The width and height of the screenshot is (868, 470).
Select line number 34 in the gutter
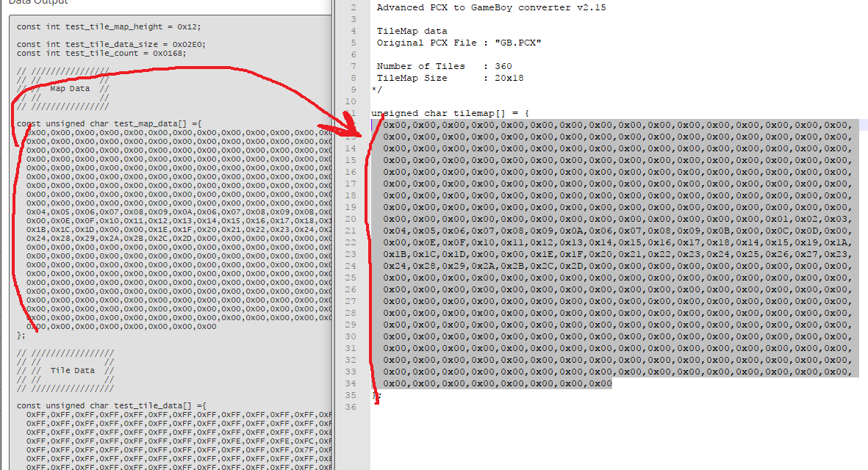pyautogui.click(x=351, y=383)
